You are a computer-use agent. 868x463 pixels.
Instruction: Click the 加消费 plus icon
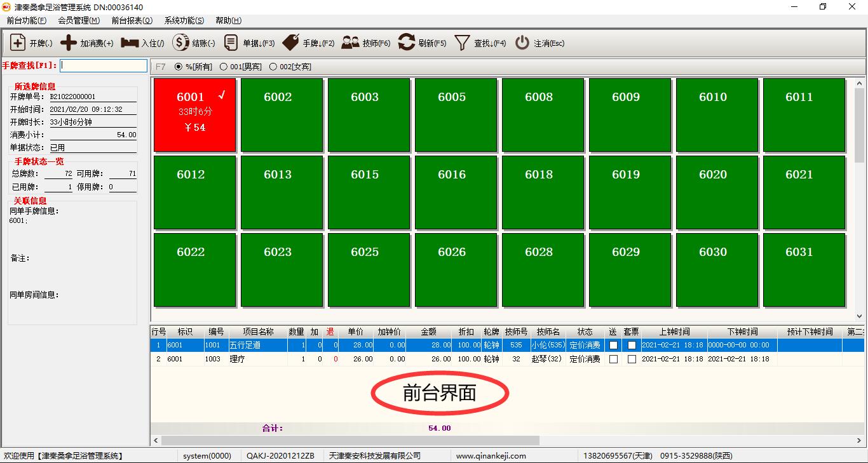[x=69, y=43]
